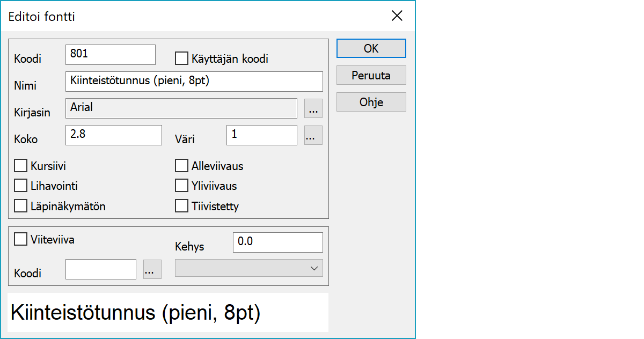This screenshot has width=644, height=339.
Task: Enable the Käyttäjän koodi checkbox
Action: [x=182, y=58]
